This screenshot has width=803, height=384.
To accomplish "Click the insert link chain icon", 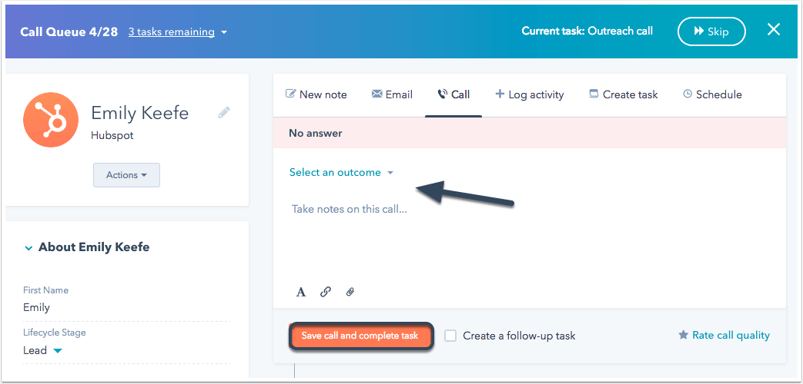I will [325, 292].
